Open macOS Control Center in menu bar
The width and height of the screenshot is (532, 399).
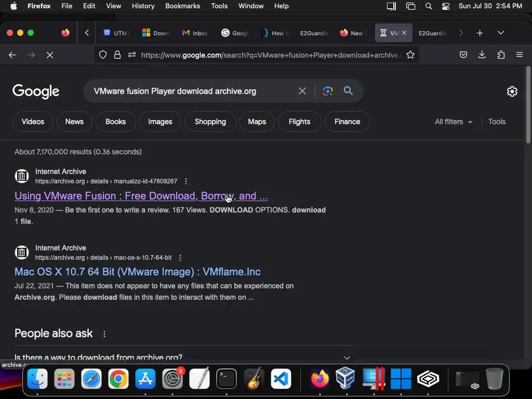coord(445,6)
